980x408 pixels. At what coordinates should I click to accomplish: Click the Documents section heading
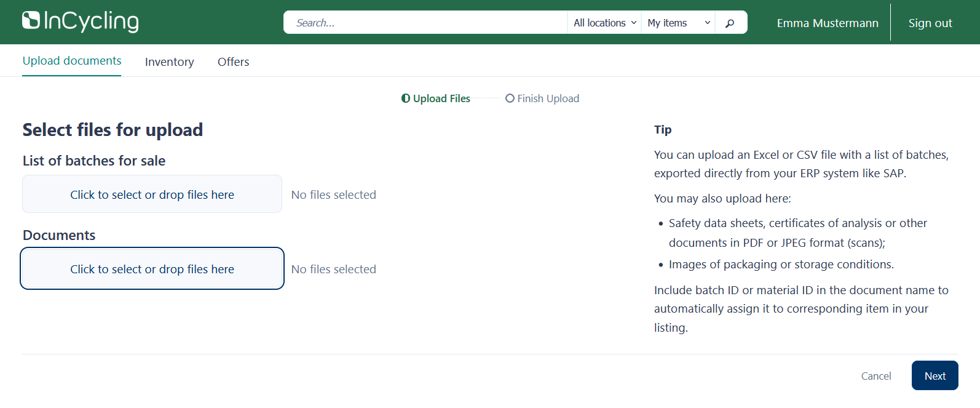59,235
